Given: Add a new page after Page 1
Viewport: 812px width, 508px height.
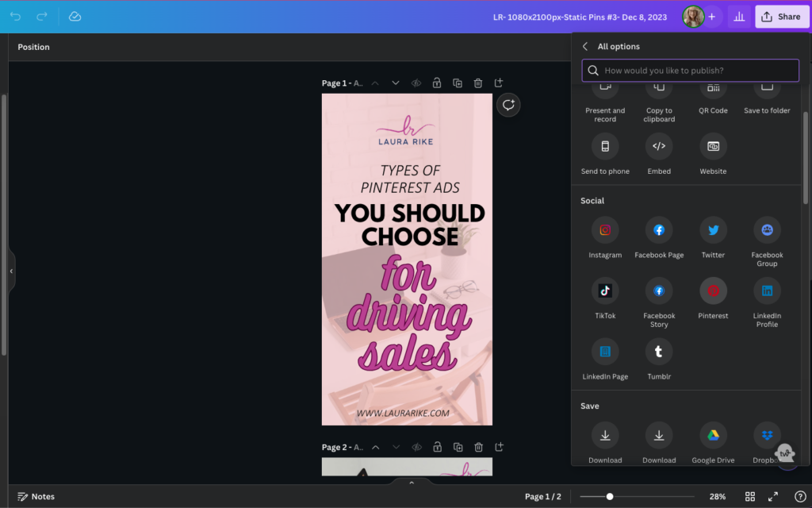Looking at the screenshot, I should [499, 83].
